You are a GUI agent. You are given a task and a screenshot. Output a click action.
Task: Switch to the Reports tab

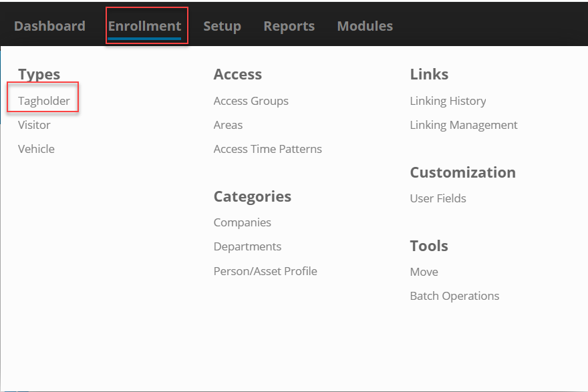[x=289, y=27]
